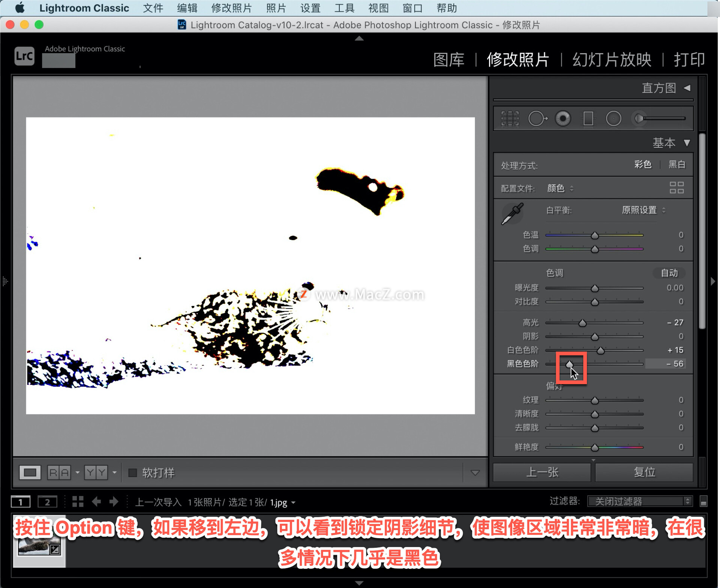The image size is (720, 588).
Task: Click the 白色色阶 whites slider handle
Action: coord(601,351)
